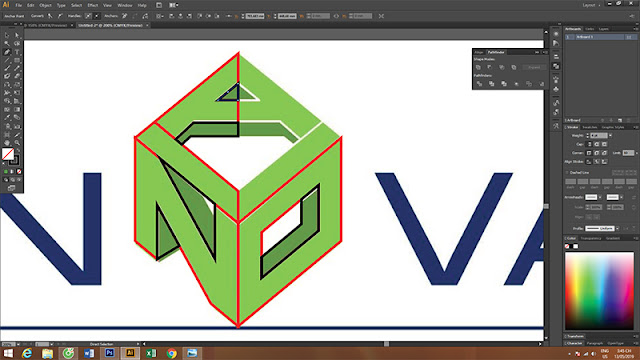Select the Rotate tool
The image size is (640, 360).
tap(7, 85)
